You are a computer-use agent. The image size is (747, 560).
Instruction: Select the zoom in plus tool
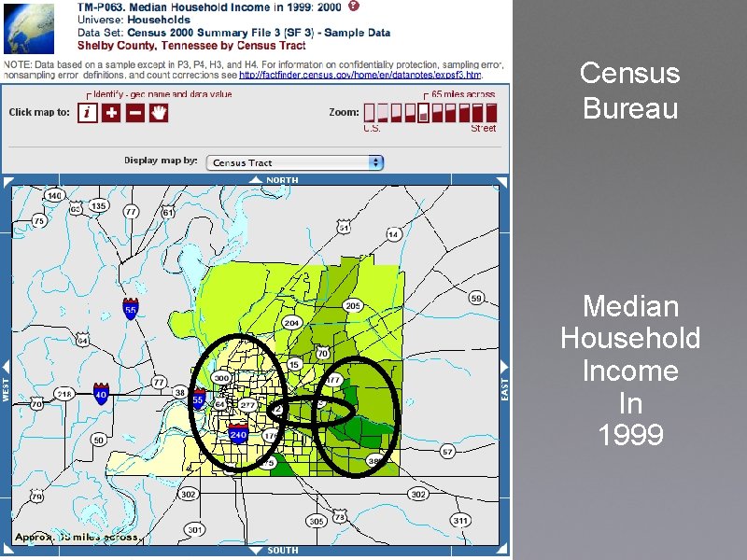point(109,114)
